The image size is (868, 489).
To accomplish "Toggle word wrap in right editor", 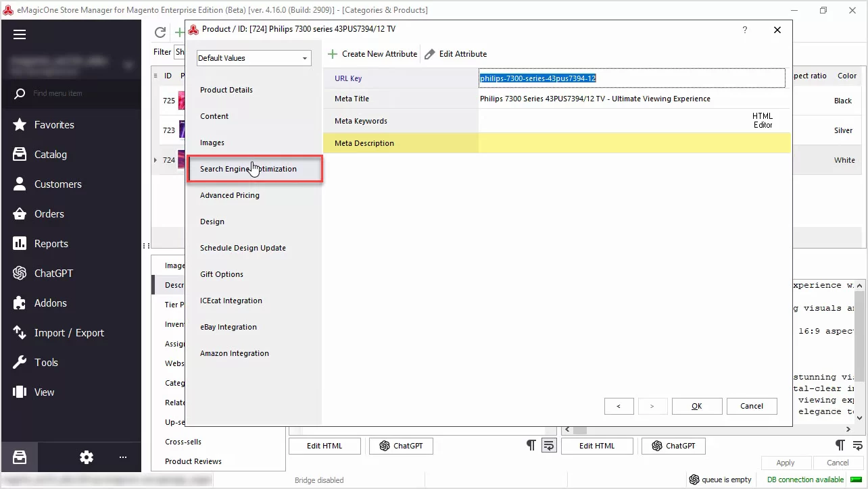I will point(857,445).
